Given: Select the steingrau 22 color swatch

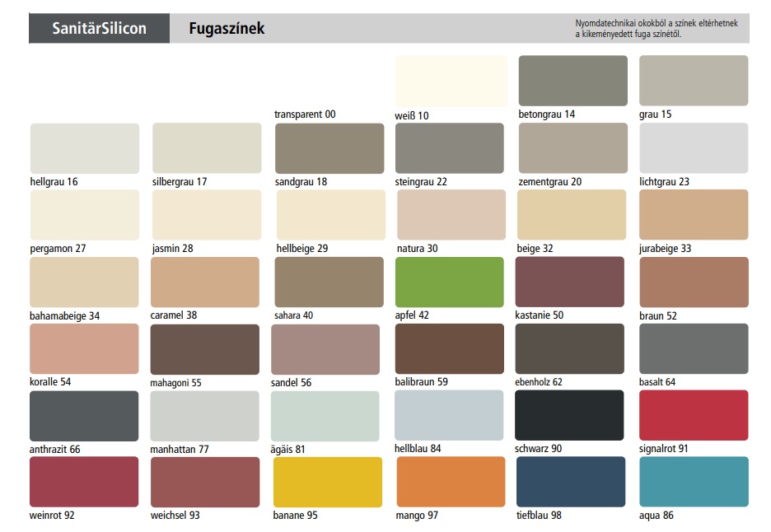Looking at the screenshot, I should (x=450, y=148).
